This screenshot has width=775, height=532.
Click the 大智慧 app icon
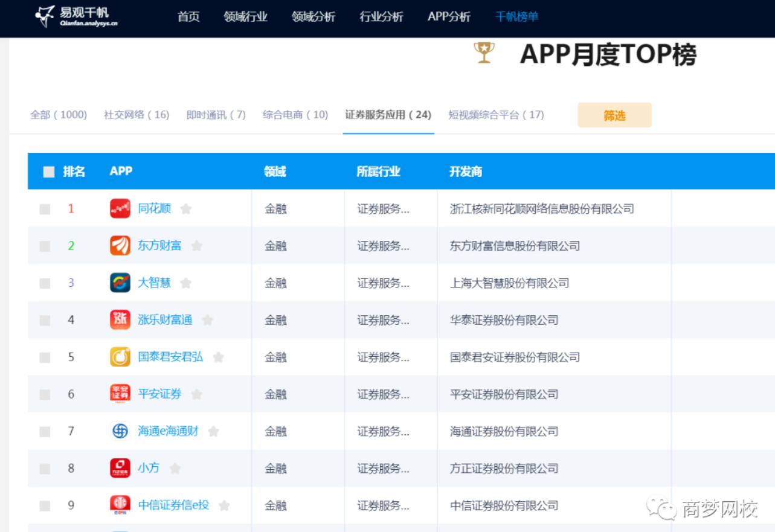pyautogui.click(x=120, y=283)
